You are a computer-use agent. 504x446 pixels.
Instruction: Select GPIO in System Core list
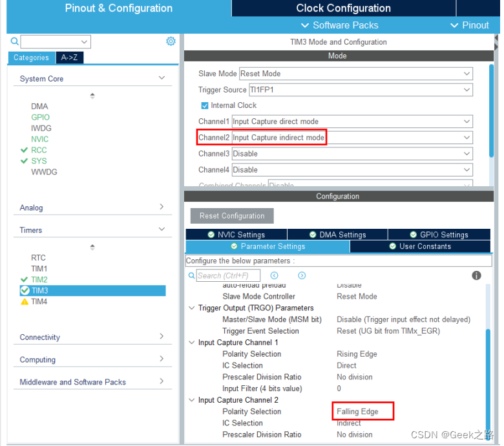point(40,118)
